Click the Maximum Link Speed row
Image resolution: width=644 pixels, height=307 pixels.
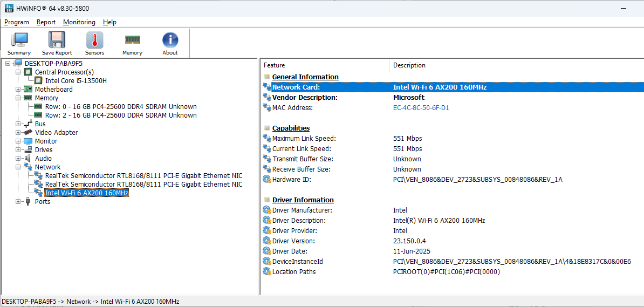453,139
